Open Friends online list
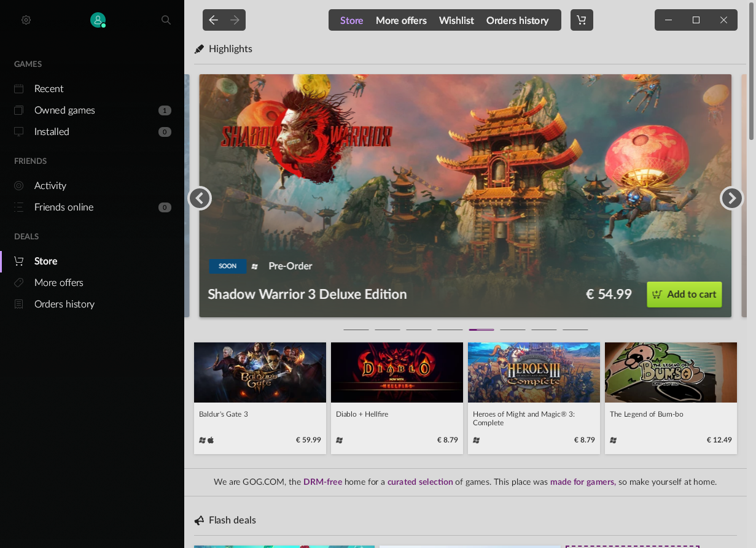The width and height of the screenshot is (756, 548). click(x=64, y=207)
